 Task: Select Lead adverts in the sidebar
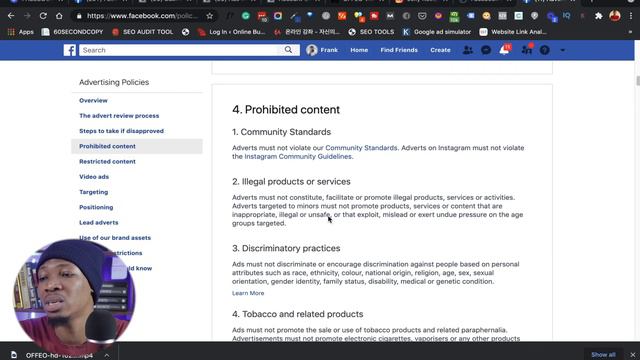coord(98,222)
